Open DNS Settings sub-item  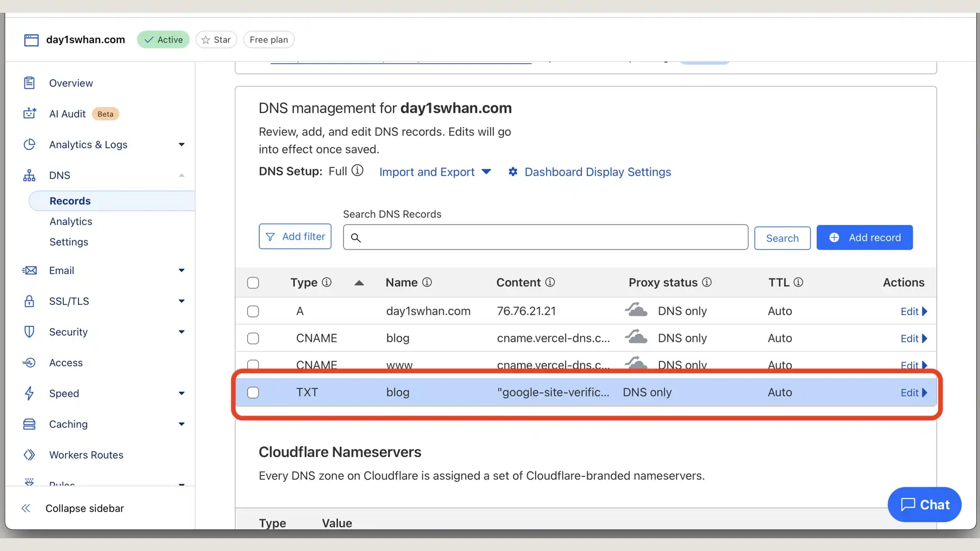click(69, 242)
